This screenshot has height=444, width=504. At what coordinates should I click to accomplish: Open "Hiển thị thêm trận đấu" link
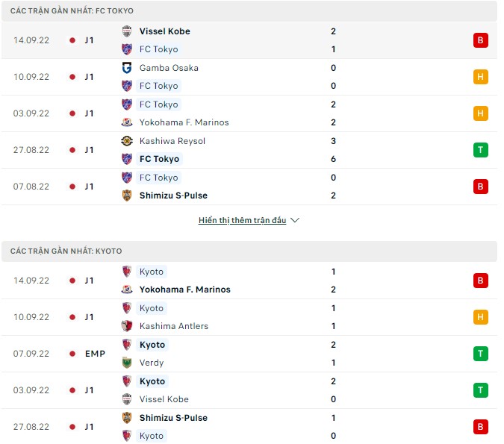(242, 221)
